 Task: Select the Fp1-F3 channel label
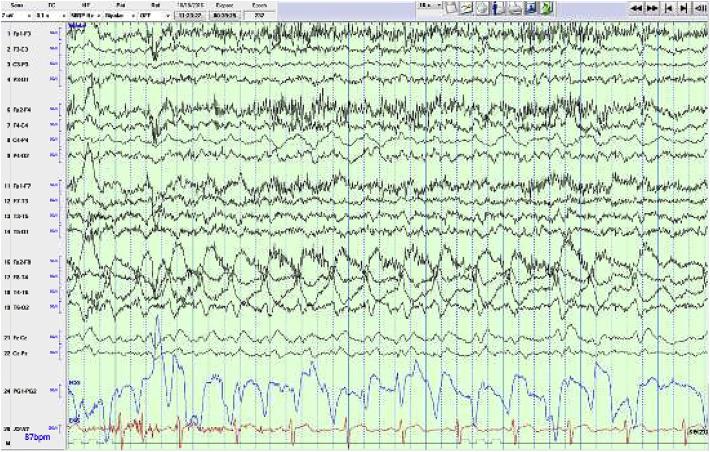[24, 34]
